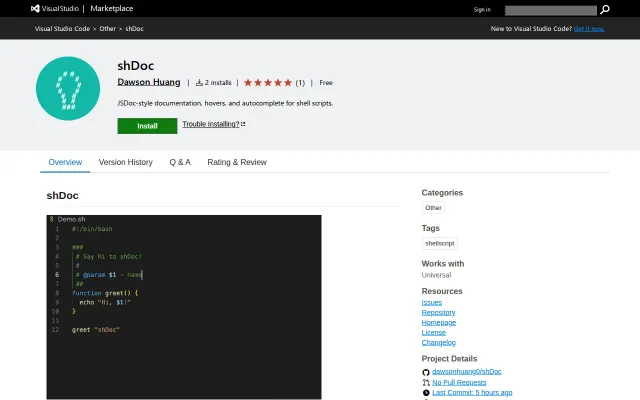Click the search magnifier icon
This screenshot has height=400, width=640.
(605, 9)
